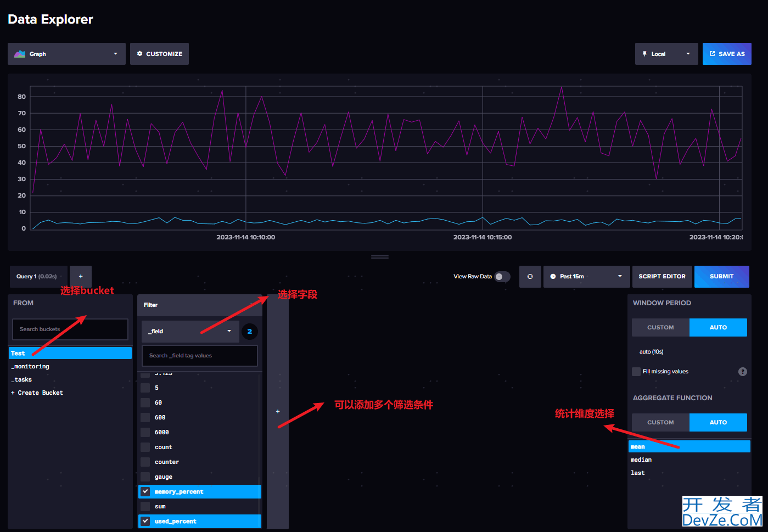Switch Aggregate Function to AUTO
The height and width of the screenshot is (532, 768).
pyautogui.click(x=718, y=422)
